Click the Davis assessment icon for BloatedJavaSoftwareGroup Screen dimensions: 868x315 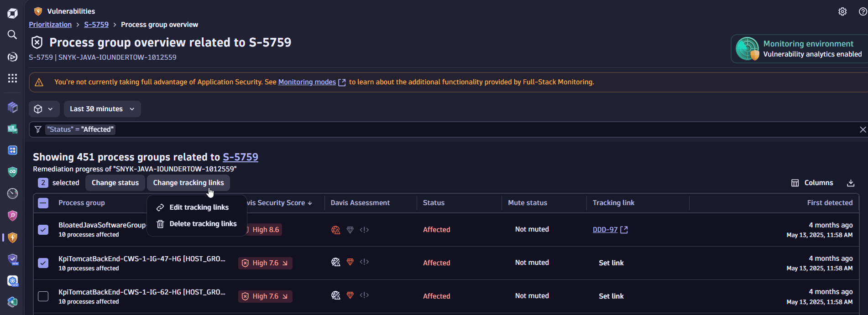point(336,230)
